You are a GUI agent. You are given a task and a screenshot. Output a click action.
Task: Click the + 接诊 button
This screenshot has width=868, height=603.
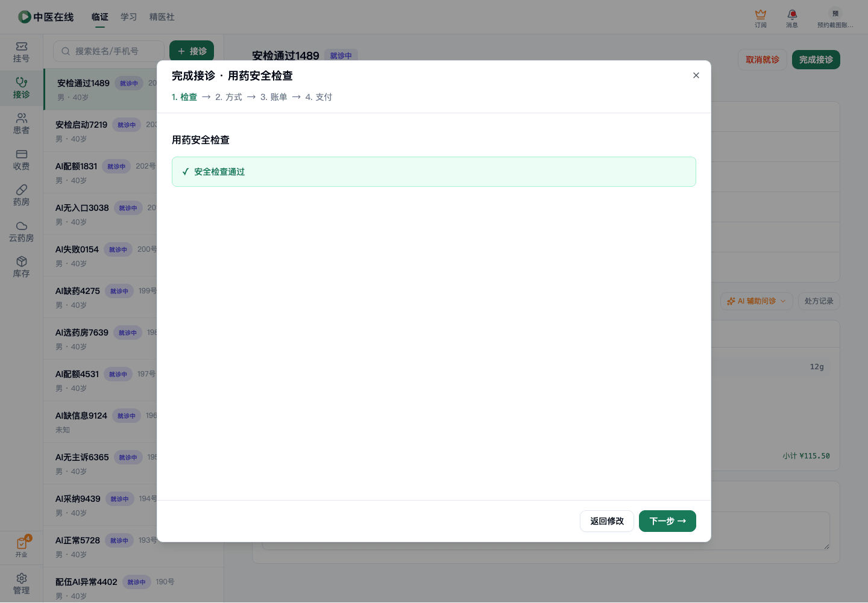pyautogui.click(x=192, y=51)
